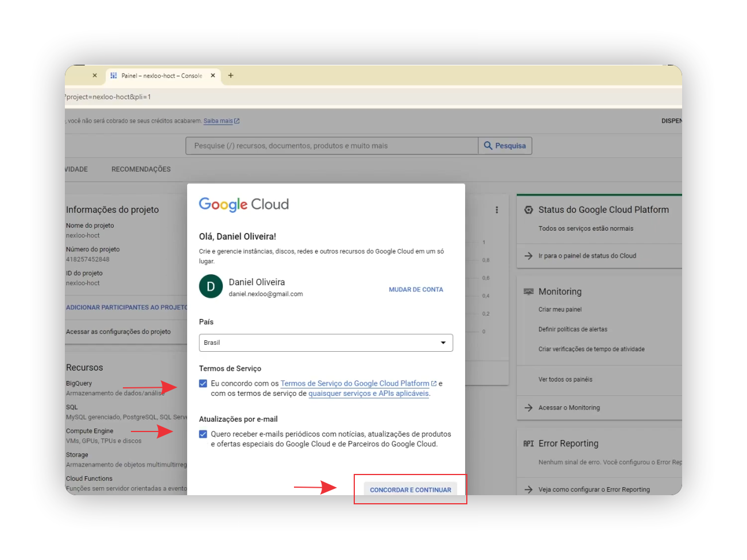Open Definir políticas de alertas
This screenshot has height=560, width=747.
click(572, 329)
